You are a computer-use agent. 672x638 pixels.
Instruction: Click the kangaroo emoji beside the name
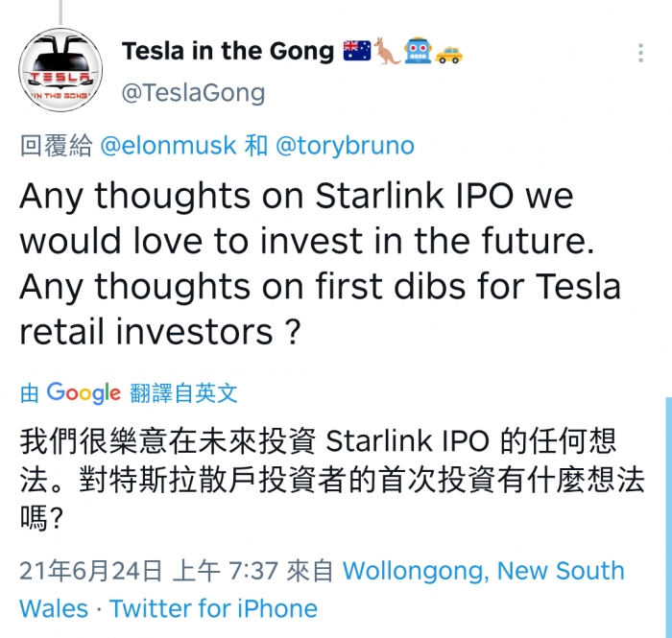(388, 52)
